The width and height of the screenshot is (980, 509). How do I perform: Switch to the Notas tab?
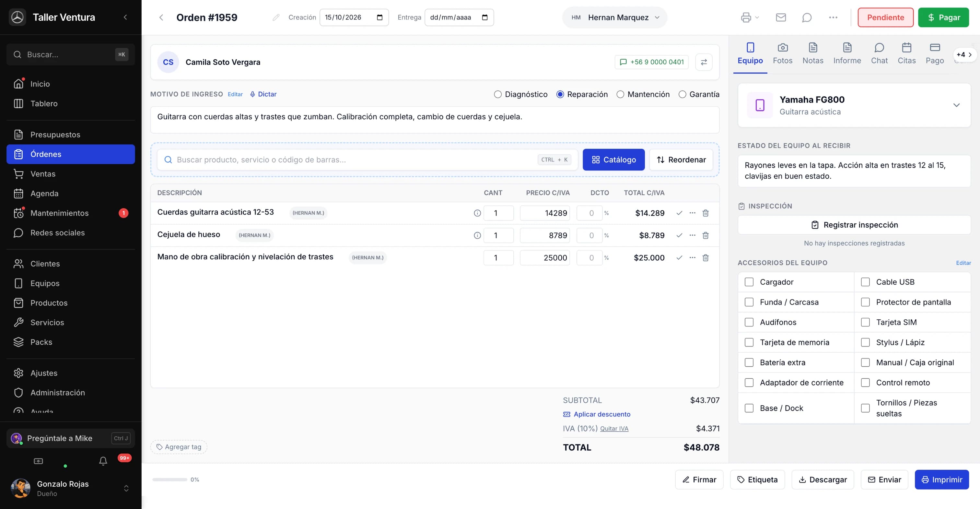[812, 54]
